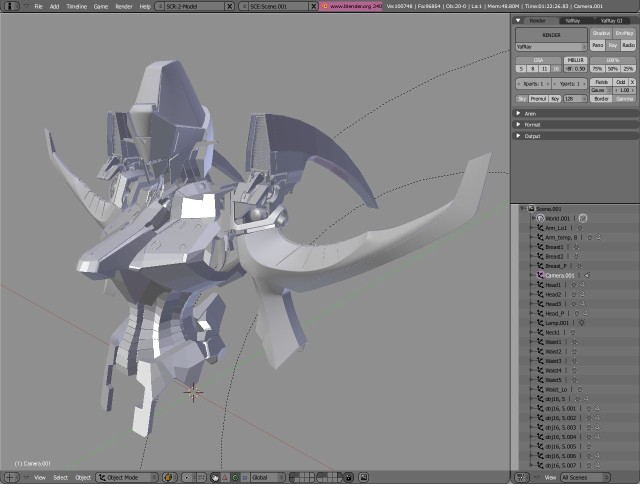Enable the Shadow render toggle

(600, 33)
